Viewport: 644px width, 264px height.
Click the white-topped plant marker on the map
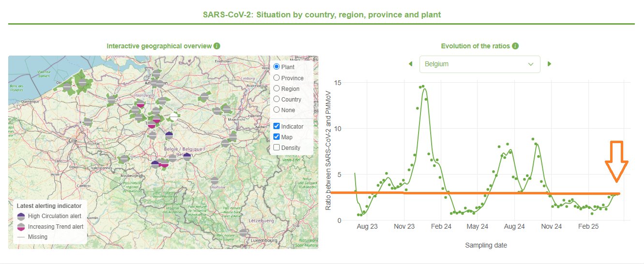(173, 116)
